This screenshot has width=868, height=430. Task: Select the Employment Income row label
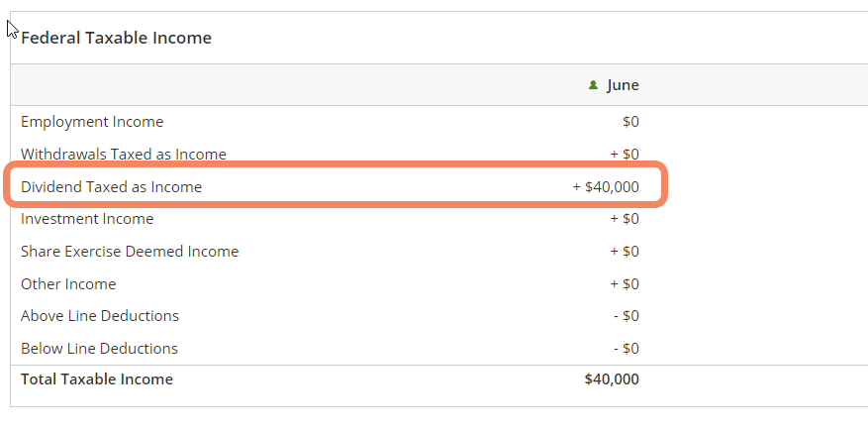pyautogui.click(x=92, y=122)
